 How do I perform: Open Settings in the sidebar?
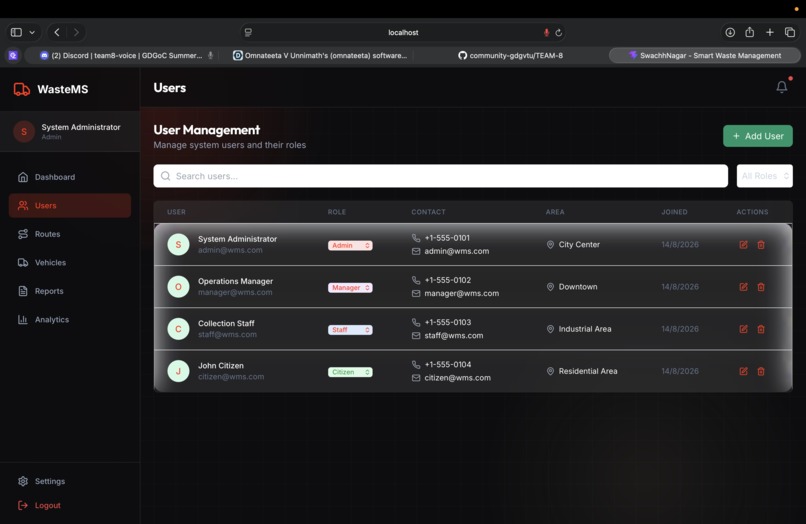point(70,481)
